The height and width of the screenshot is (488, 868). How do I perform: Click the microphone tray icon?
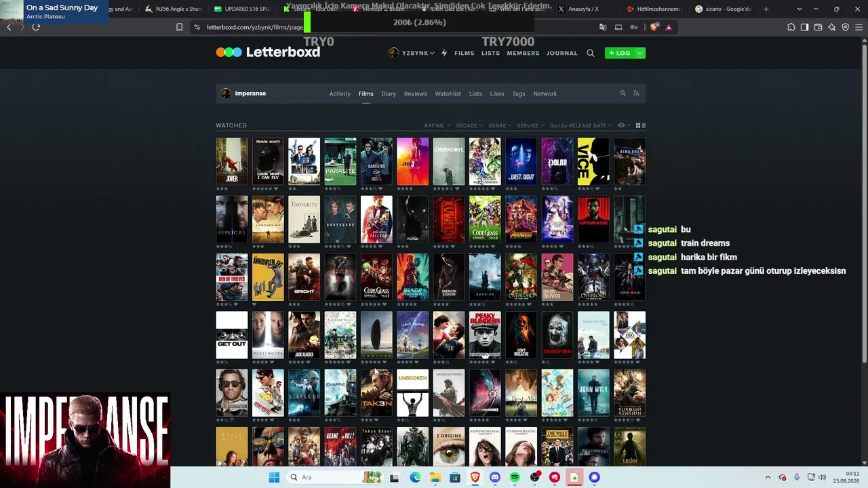797,477
